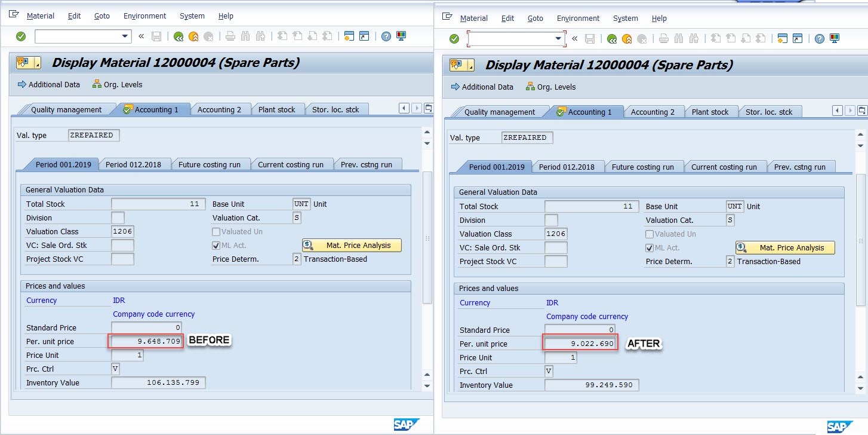Open Help icon in right window toolbar
Image resolution: width=868 pixels, height=435 pixels.
coord(820,39)
